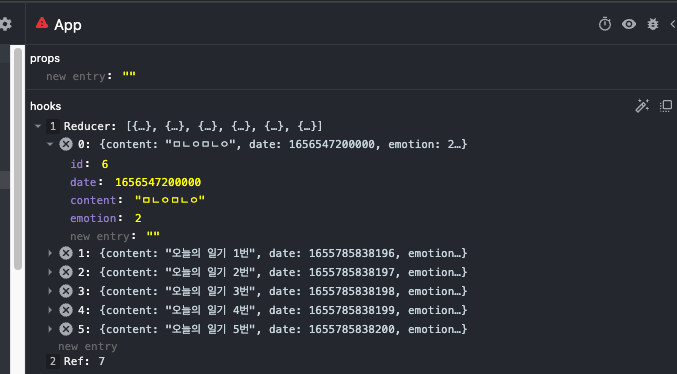The width and height of the screenshot is (677, 374).
Task: Click item 3 summary date 1655785838198
Action: coord(283,291)
